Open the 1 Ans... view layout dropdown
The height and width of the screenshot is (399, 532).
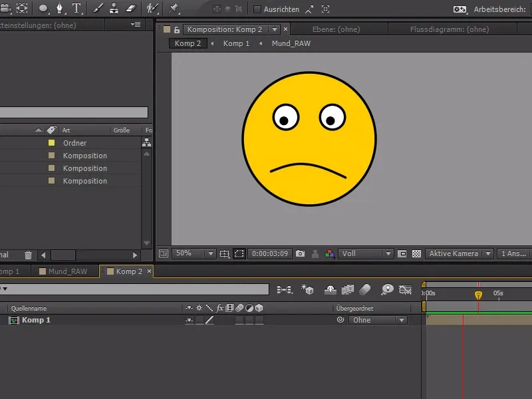513,253
